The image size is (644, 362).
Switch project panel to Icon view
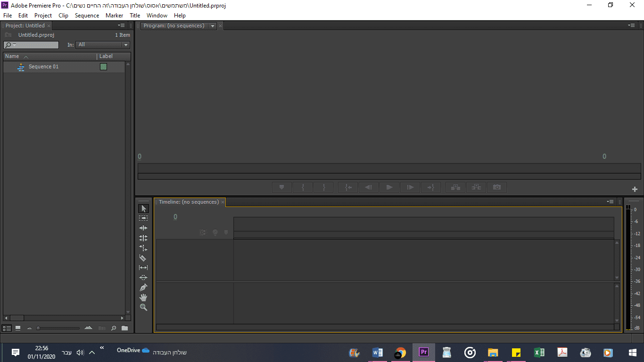pyautogui.click(x=18, y=328)
